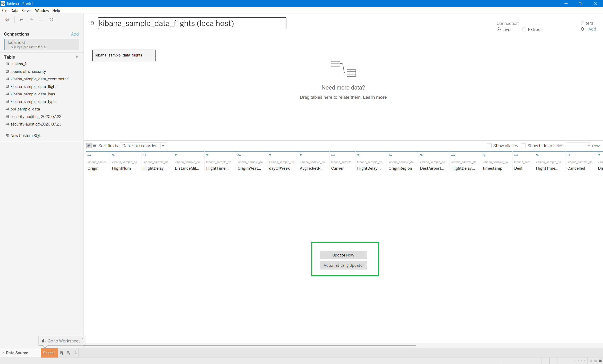Select kibana_sample_data_flights in the table list
Screen dimensions: 603x364
click(34, 87)
